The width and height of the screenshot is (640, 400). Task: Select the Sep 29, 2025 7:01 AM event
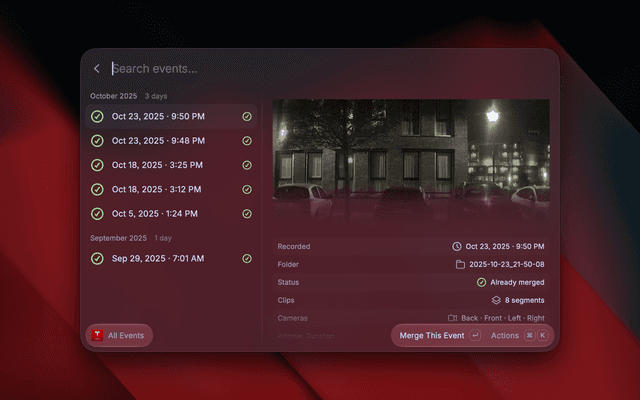[171, 258]
